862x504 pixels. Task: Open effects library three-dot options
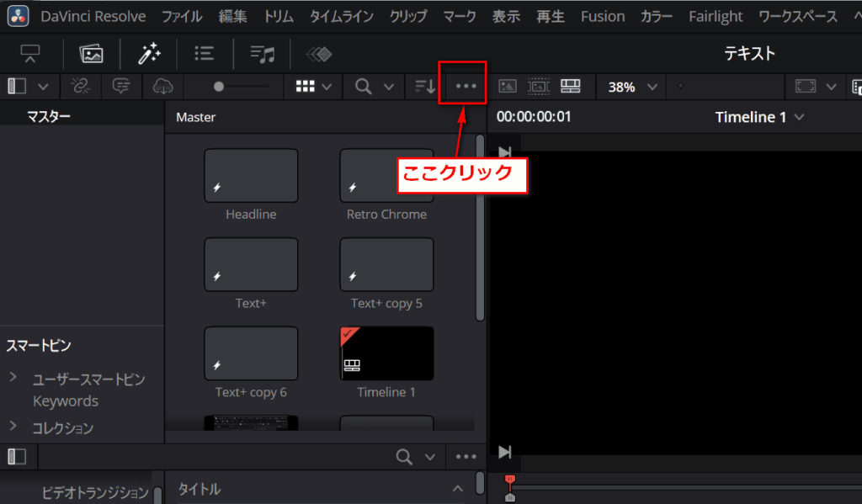466,457
